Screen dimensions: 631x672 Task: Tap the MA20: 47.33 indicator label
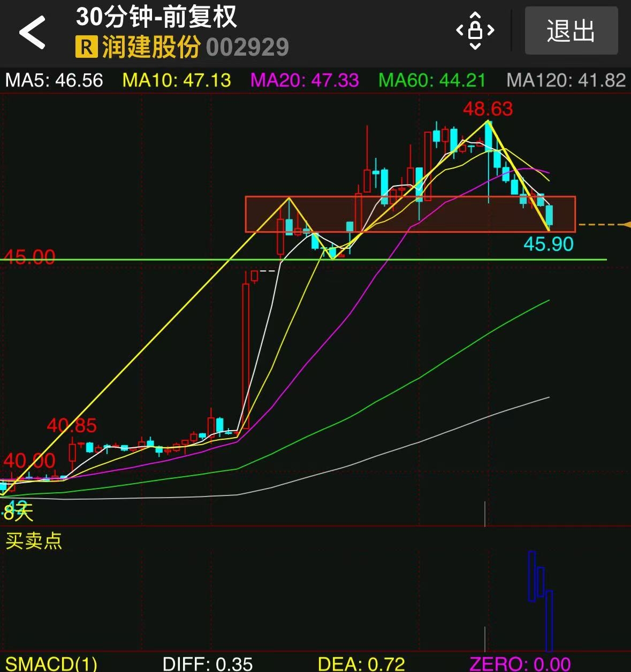pos(305,80)
